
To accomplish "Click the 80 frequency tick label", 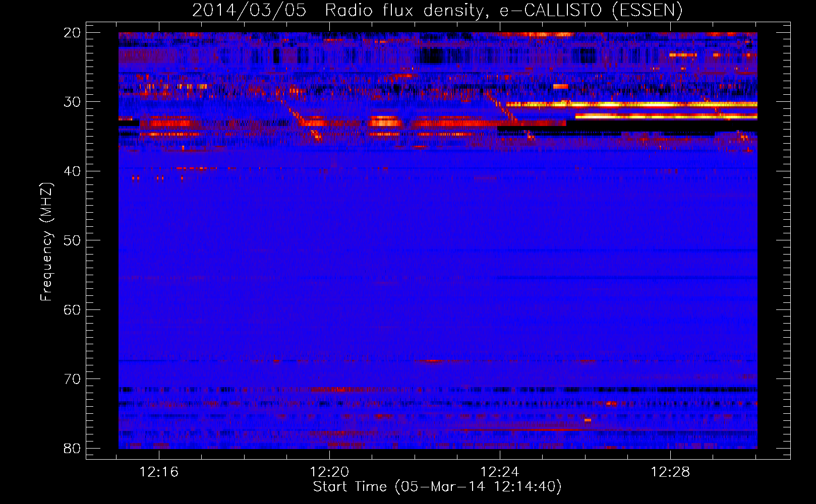I will pos(72,448).
